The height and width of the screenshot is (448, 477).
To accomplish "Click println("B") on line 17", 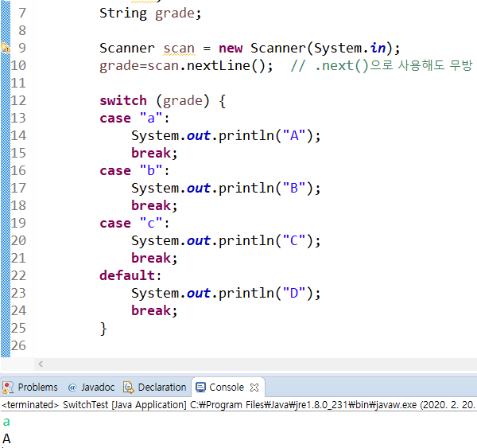I will 266,189.
